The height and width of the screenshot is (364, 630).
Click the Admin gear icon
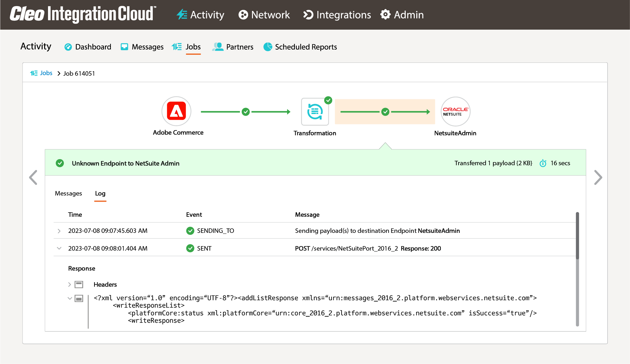coord(385,15)
